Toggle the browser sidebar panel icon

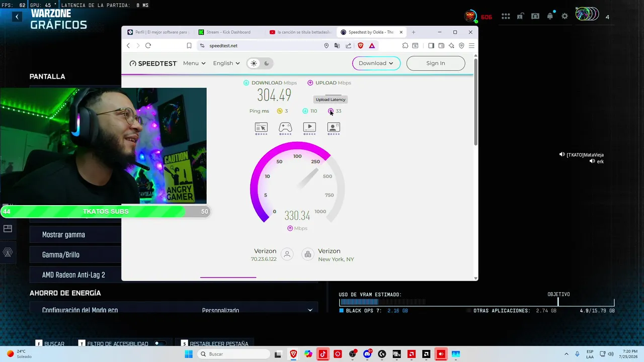pyautogui.click(x=431, y=46)
